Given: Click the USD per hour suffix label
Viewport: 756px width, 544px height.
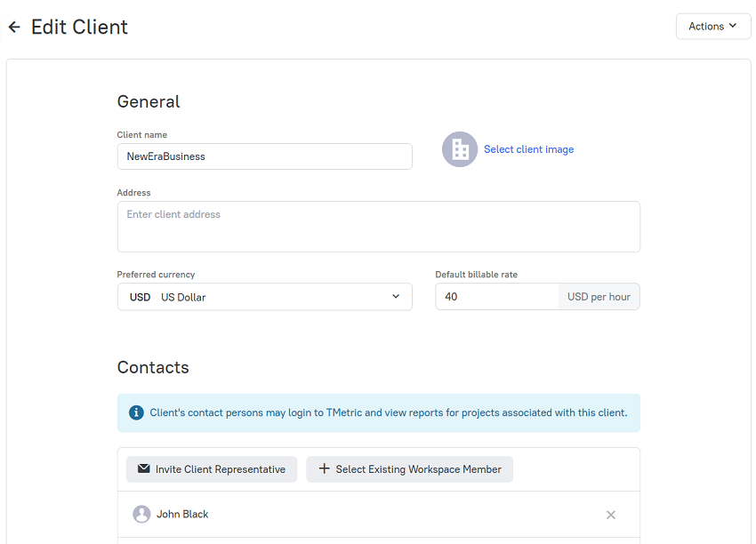Looking at the screenshot, I should click(599, 297).
